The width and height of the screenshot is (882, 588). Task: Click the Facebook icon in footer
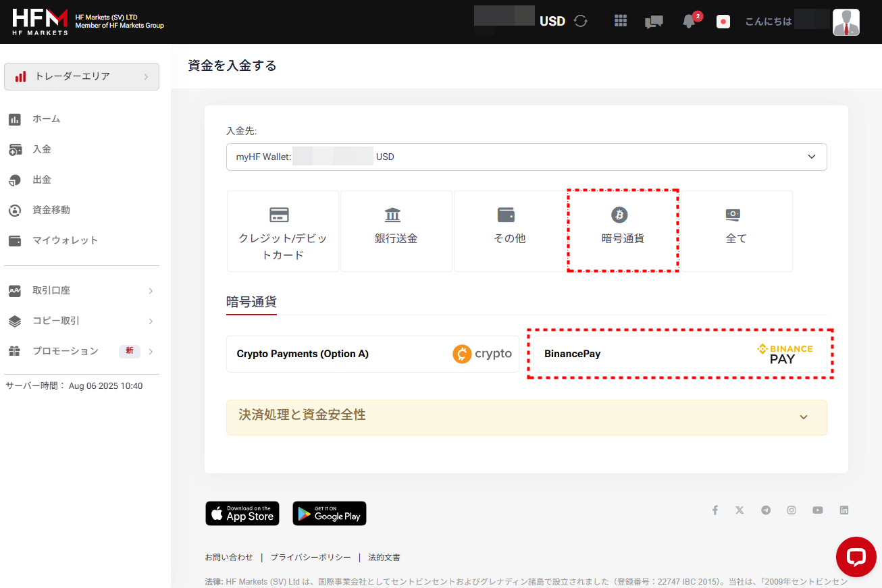[x=715, y=510]
